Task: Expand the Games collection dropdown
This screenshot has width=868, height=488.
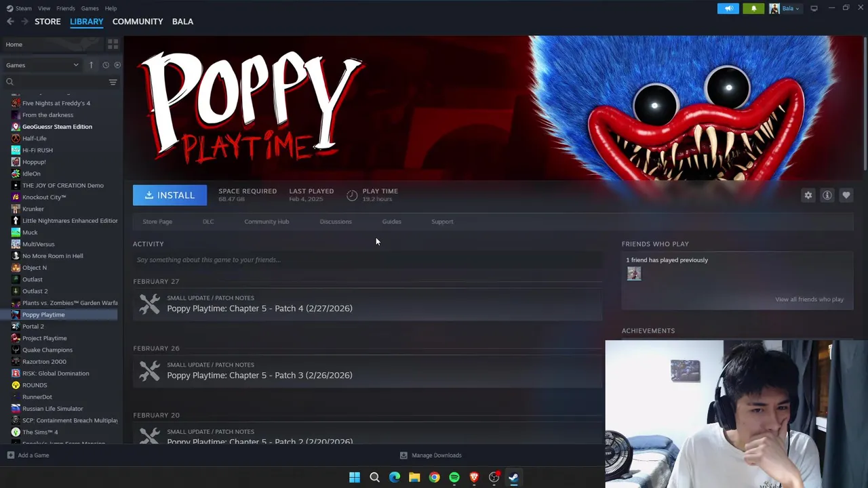Action: (x=42, y=65)
